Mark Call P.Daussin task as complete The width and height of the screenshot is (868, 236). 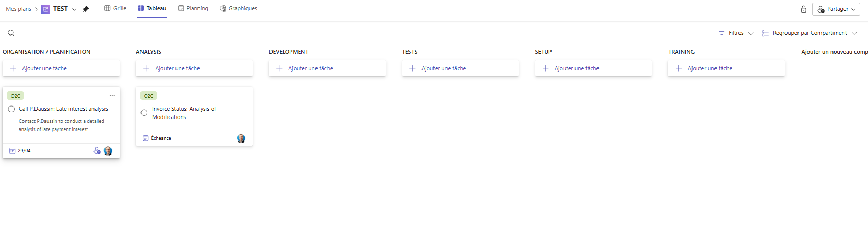click(11, 109)
